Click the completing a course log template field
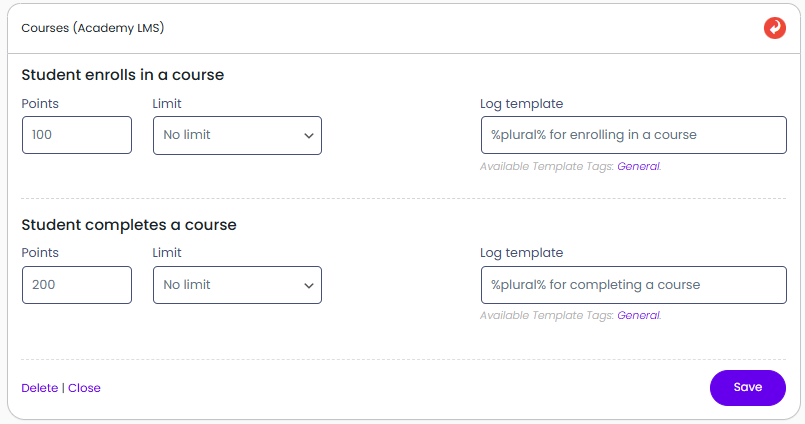The width and height of the screenshot is (805, 424). (633, 285)
